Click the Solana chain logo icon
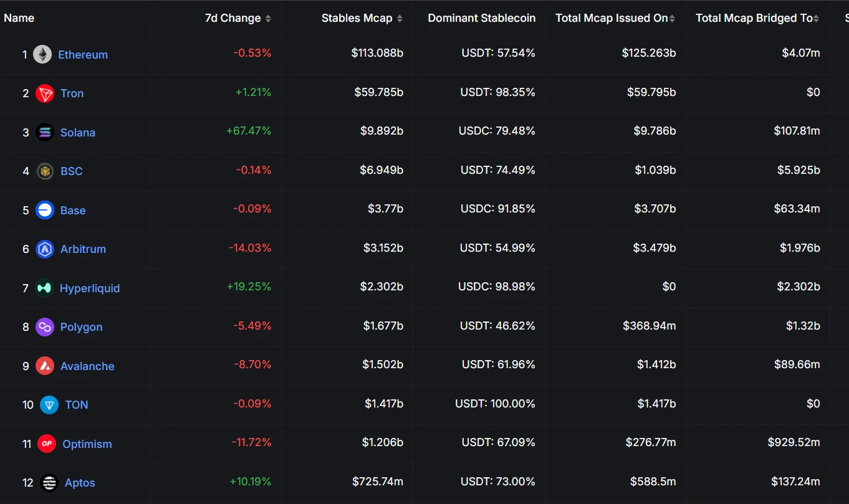The width and height of the screenshot is (849, 504). pyautogui.click(x=45, y=132)
